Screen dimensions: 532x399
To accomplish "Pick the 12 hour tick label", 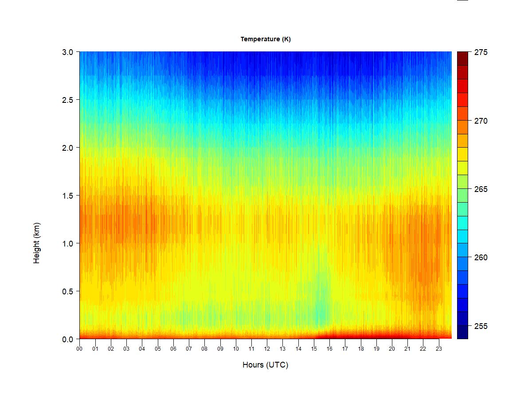I will click(x=267, y=349).
